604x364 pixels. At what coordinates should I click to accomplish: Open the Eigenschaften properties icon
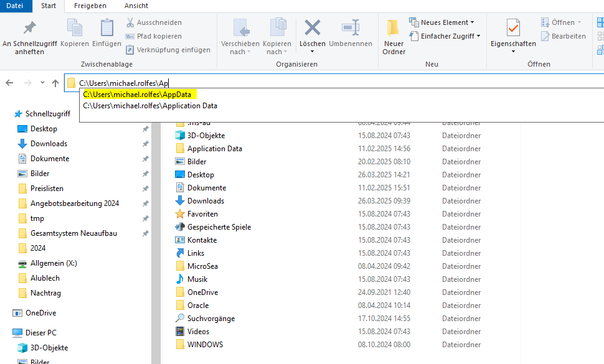pos(513,28)
